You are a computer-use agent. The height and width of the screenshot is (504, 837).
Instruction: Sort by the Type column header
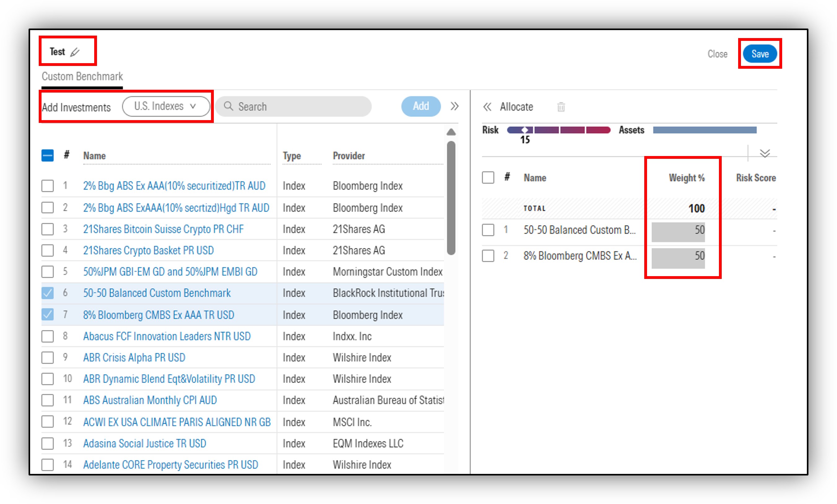(x=292, y=156)
